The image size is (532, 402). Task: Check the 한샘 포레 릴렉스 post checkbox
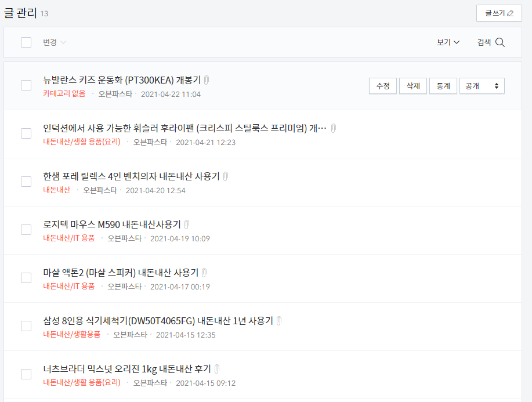pyautogui.click(x=26, y=182)
